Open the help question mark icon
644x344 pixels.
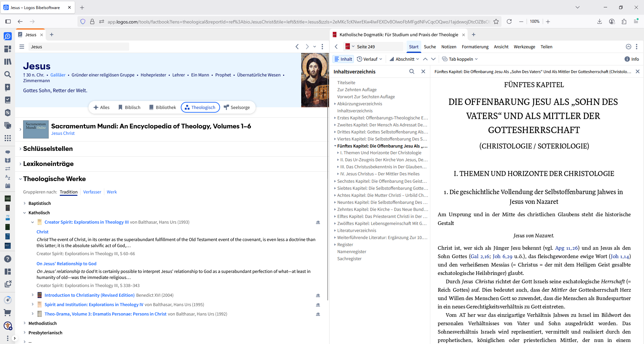click(x=7, y=259)
